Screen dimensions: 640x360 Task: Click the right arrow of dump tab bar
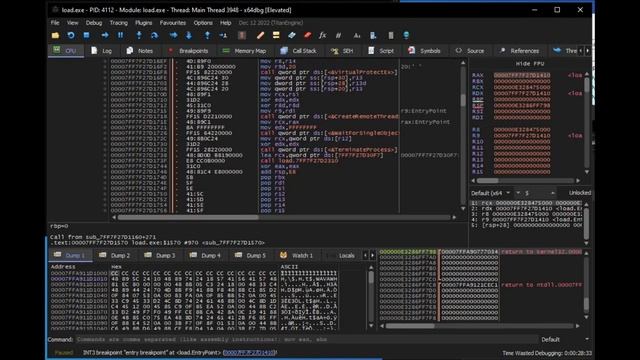tap(372, 256)
